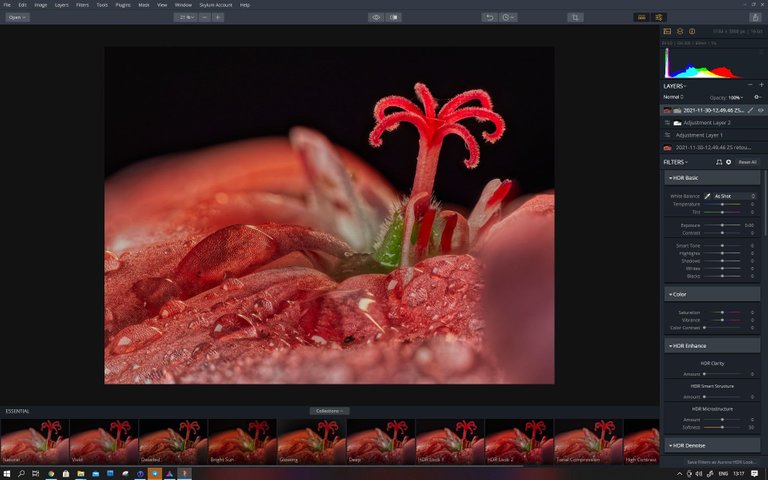Toggle the looks filmstrip panel icon
This screenshot has width=768, height=480.
coord(641,17)
